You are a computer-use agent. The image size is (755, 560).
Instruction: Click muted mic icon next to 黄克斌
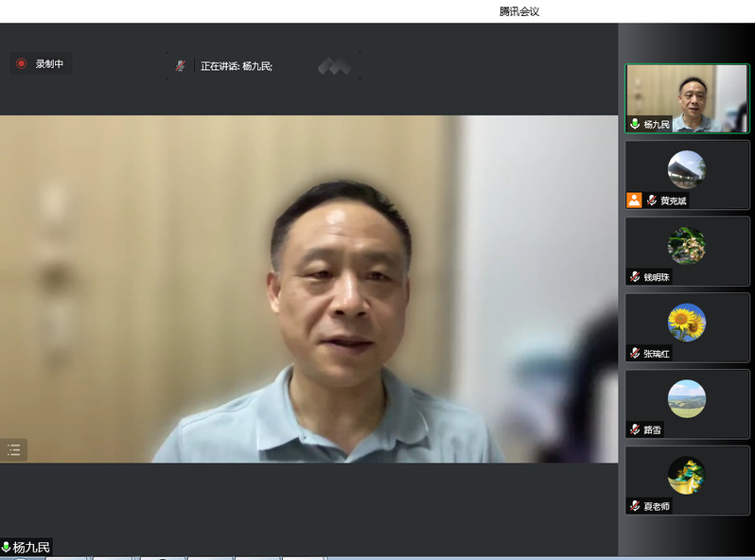tap(652, 201)
